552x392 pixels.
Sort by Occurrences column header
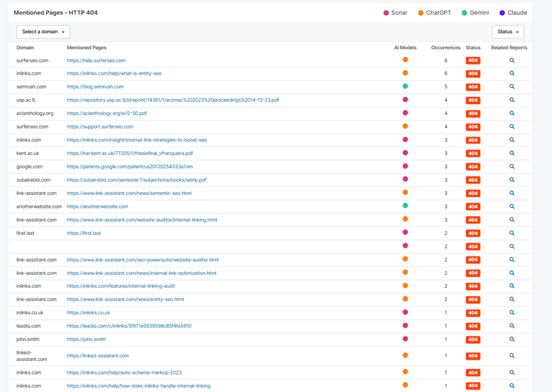[x=446, y=48]
